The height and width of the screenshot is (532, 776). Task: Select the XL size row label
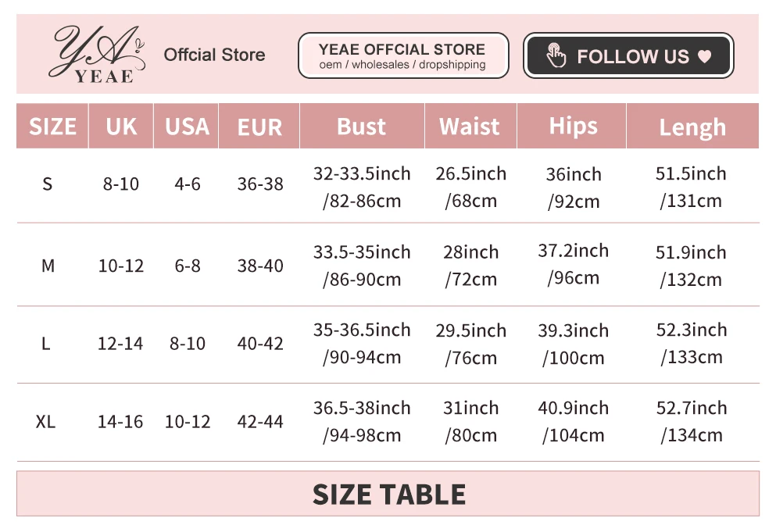(x=46, y=422)
